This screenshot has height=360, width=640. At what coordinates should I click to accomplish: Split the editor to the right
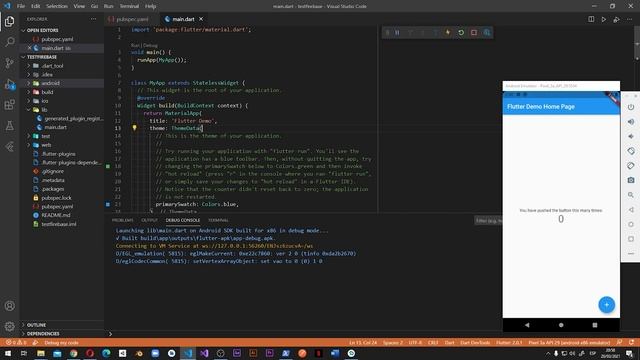point(591,19)
